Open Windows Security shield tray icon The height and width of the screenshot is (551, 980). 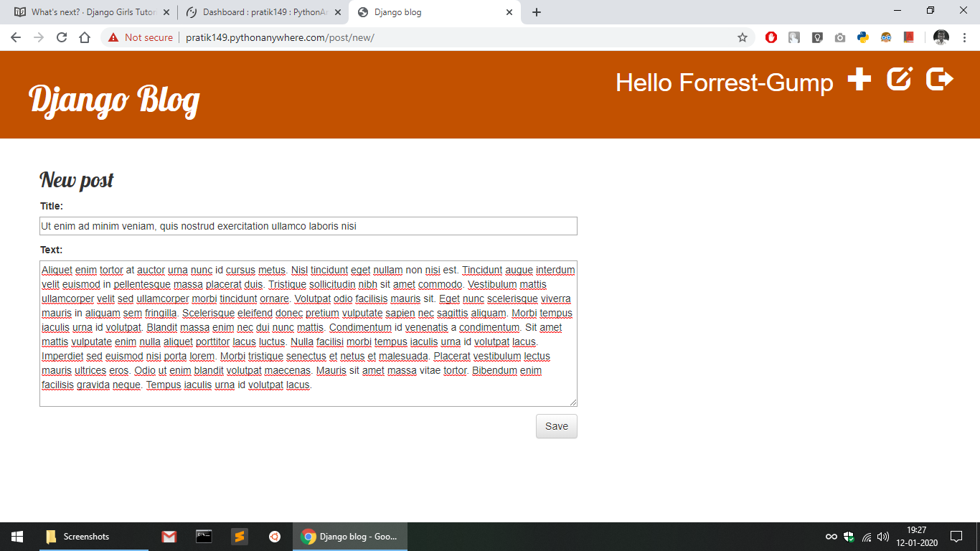(849, 537)
